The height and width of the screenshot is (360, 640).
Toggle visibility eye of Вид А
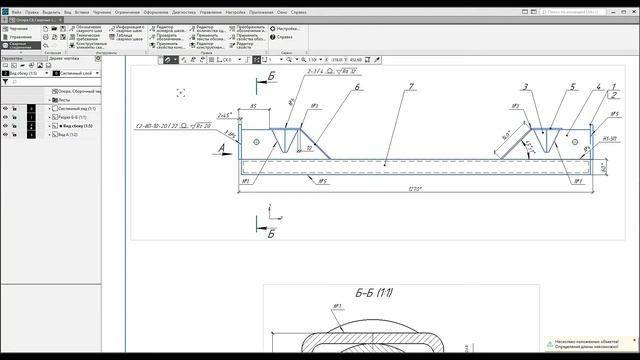coord(5,135)
